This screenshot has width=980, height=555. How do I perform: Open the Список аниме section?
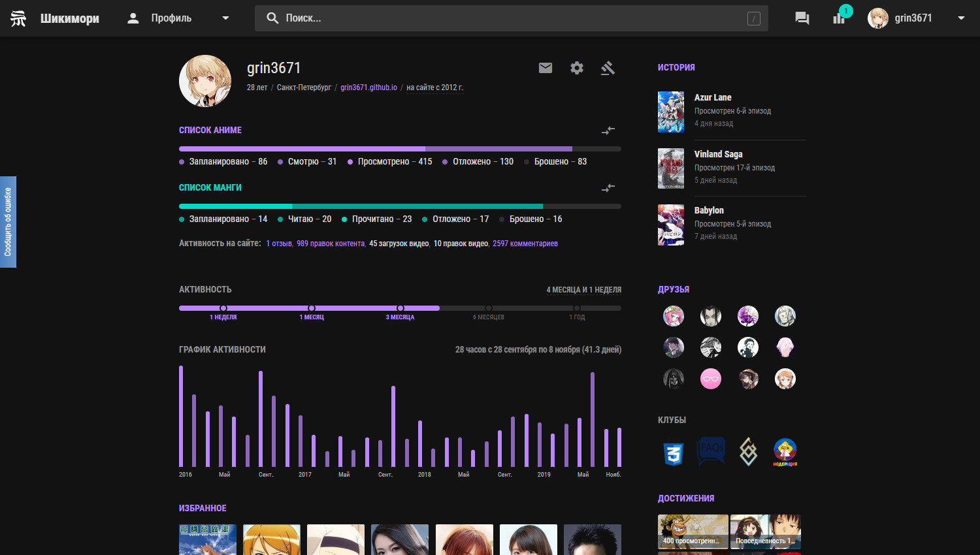pyautogui.click(x=210, y=131)
